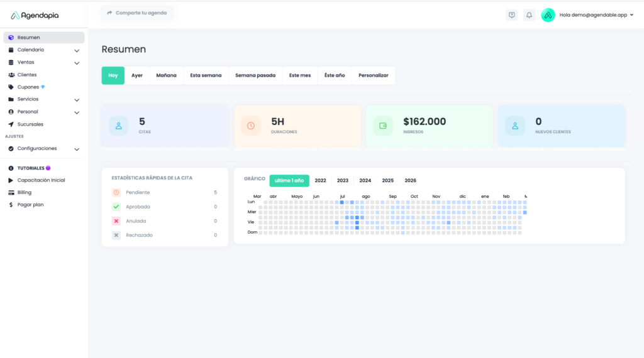Click Pagar plan in the sidebar
This screenshot has width=644, height=358.
coord(30,205)
